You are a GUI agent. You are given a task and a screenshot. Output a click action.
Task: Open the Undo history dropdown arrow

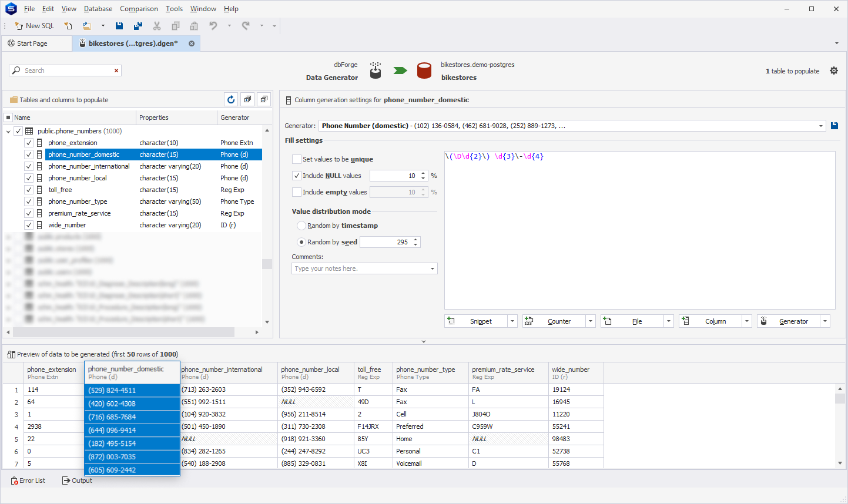(229, 26)
